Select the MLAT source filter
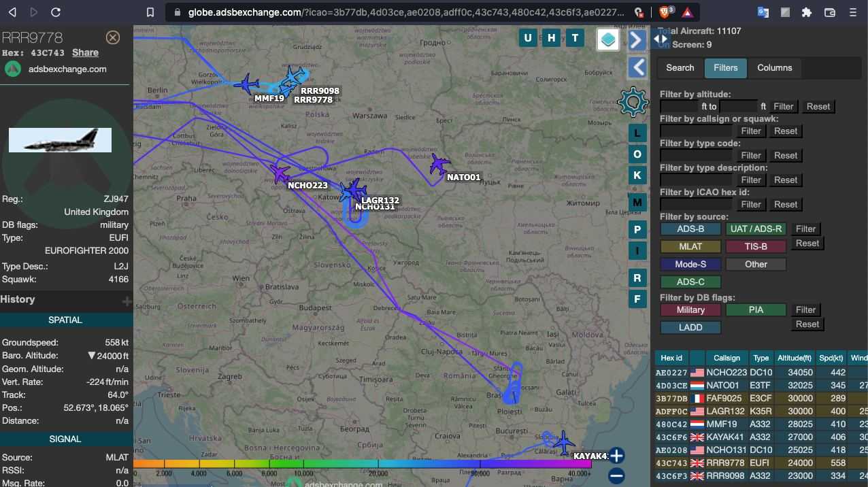 [690, 247]
